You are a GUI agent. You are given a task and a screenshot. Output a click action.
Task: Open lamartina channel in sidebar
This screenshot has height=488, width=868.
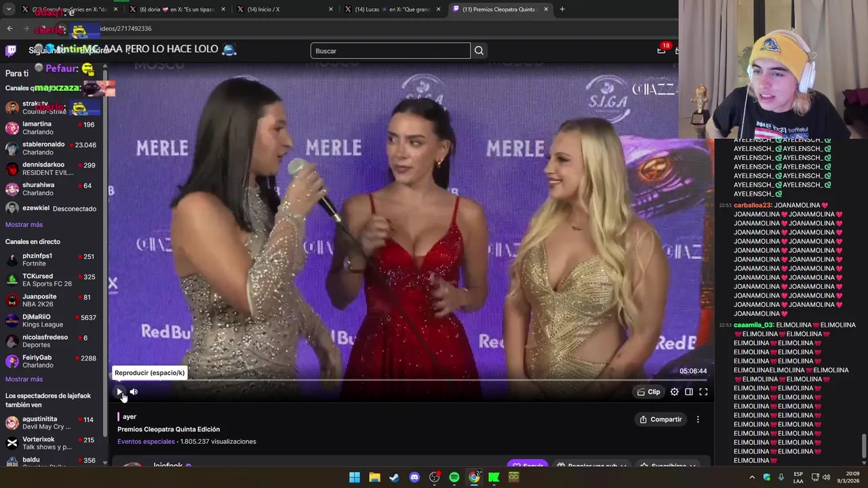click(53, 128)
